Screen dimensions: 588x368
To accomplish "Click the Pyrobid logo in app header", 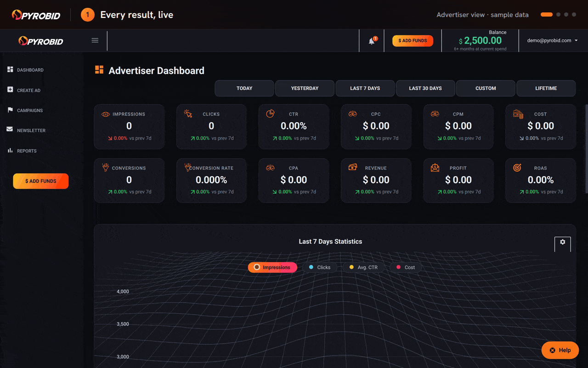I will point(41,41).
